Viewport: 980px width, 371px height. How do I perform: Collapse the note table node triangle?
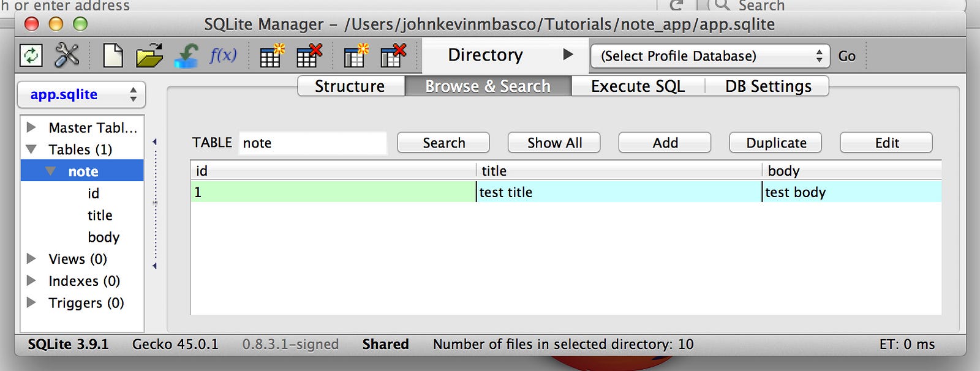[x=51, y=171]
